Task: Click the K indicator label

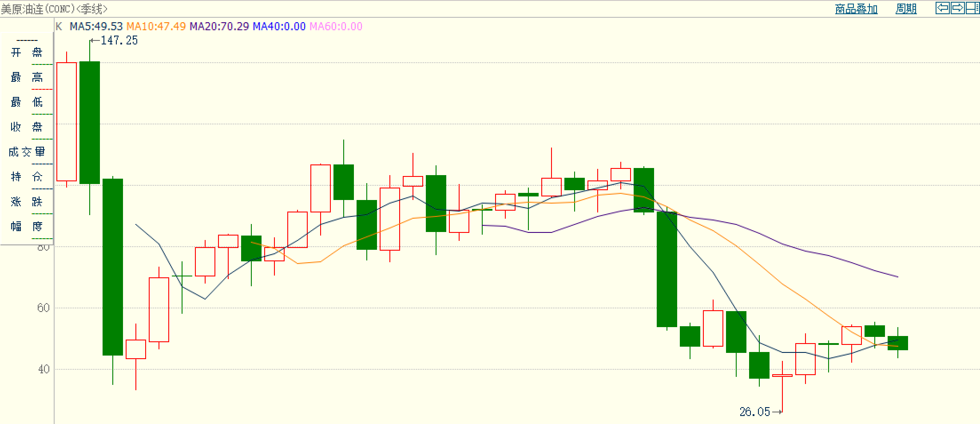Action: 59,26
